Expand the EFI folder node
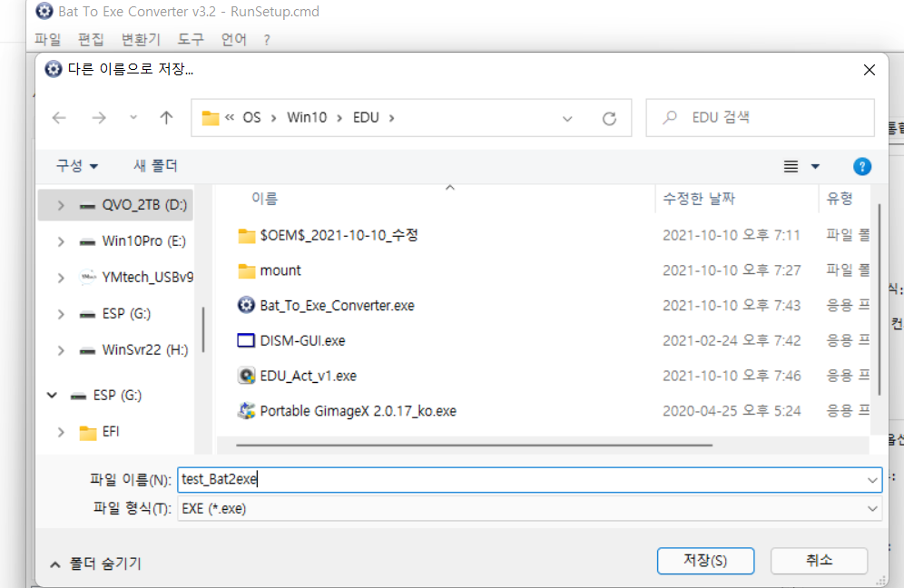The height and width of the screenshot is (588, 904). point(61,432)
